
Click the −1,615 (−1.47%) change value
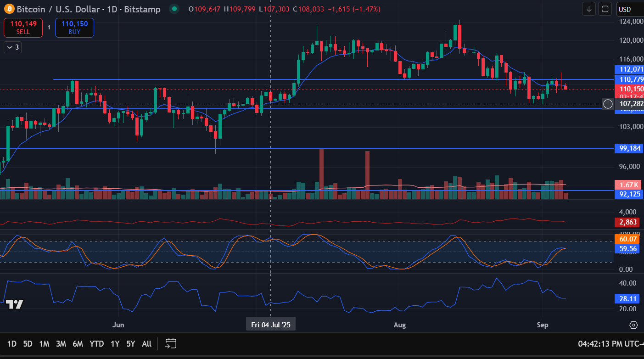(353, 9)
